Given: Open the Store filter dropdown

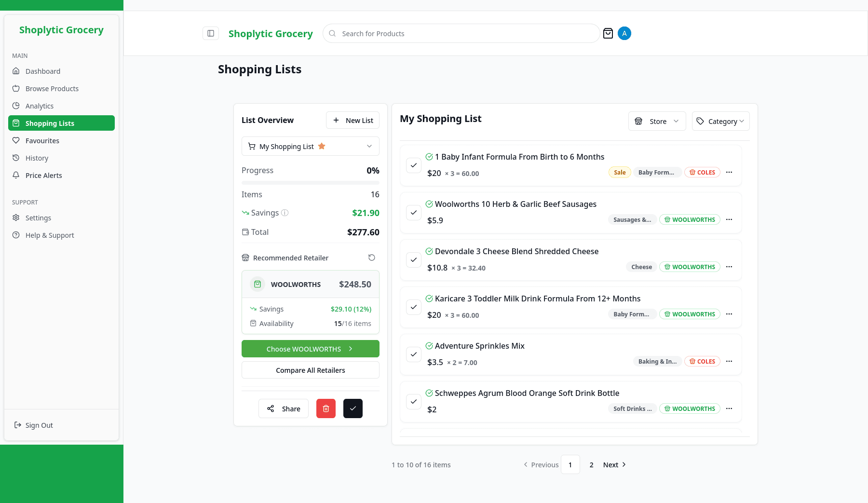Looking at the screenshot, I should point(657,121).
